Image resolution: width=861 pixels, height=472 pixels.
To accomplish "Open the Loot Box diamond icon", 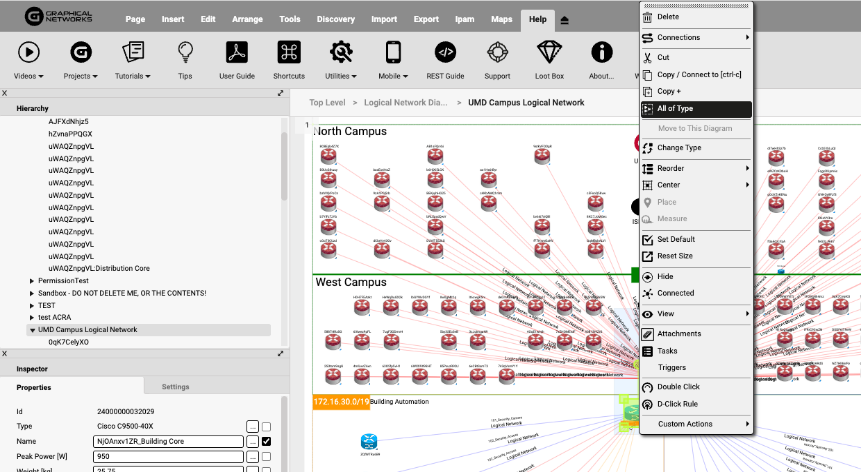I will tap(549, 53).
